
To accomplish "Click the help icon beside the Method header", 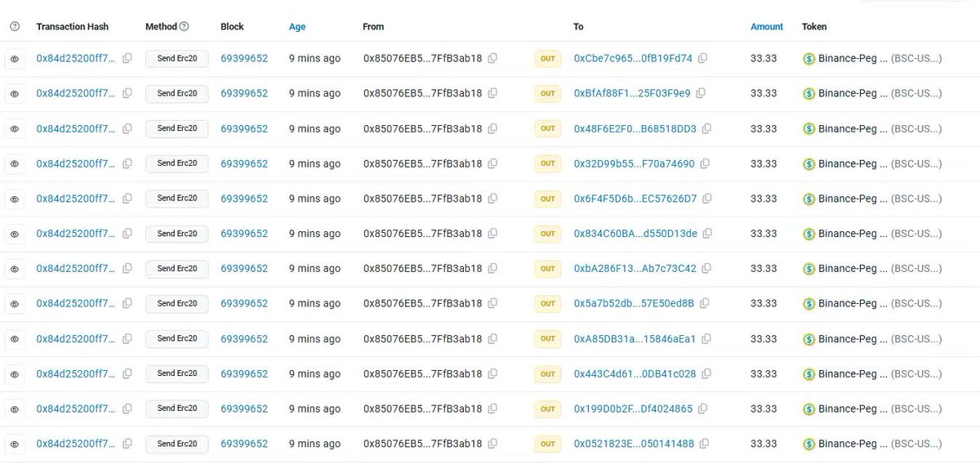I will click(184, 27).
